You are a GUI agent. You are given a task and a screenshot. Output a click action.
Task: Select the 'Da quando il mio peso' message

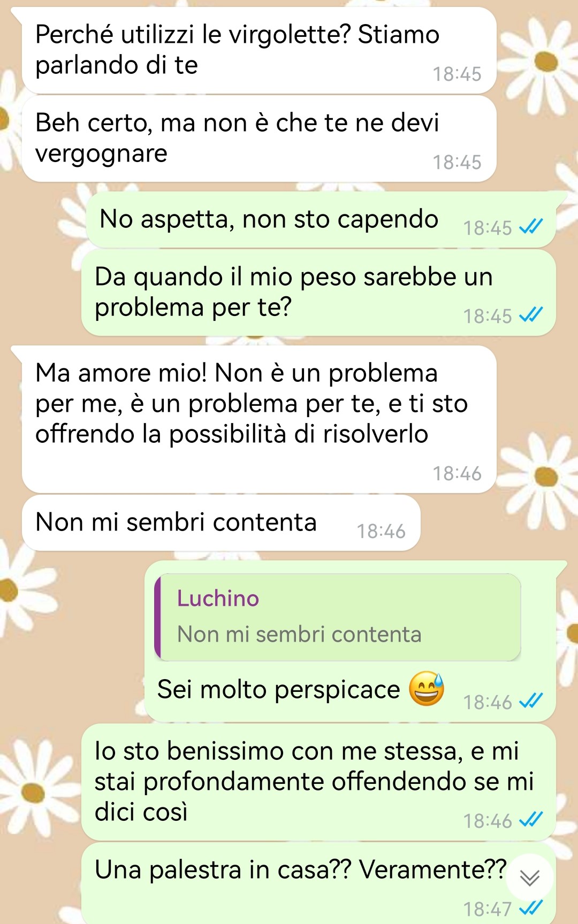(x=318, y=293)
